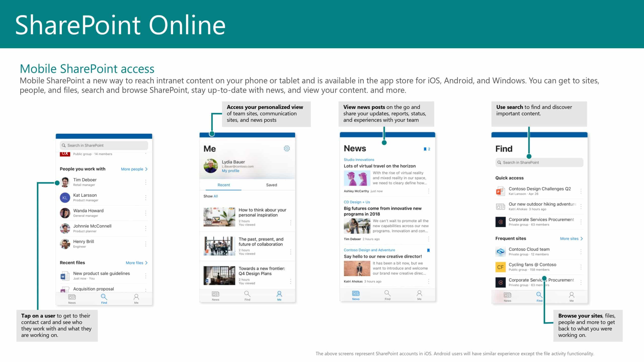Open more options for Tim Deboer
Image resolution: width=644 pixels, height=362 pixels.
point(146,182)
